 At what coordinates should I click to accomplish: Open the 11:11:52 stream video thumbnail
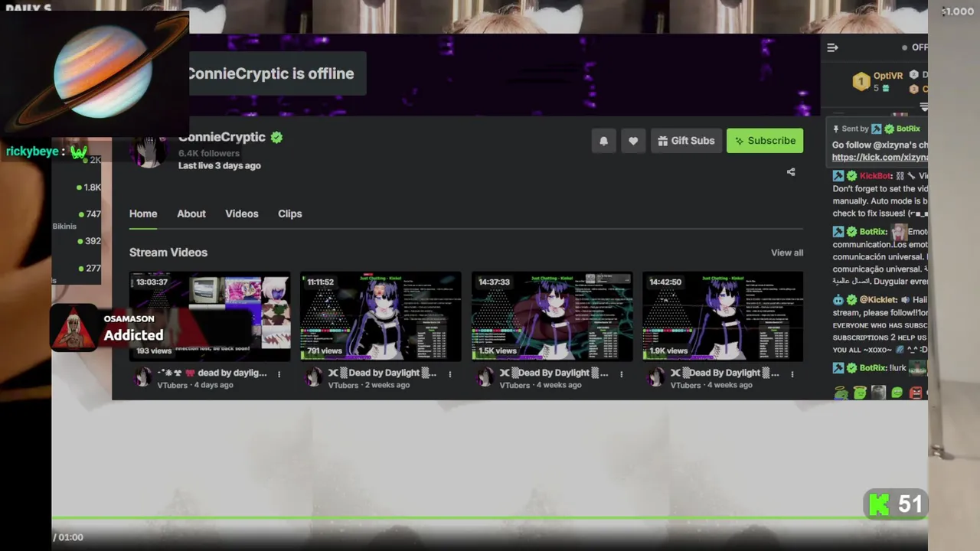click(x=381, y=316)
